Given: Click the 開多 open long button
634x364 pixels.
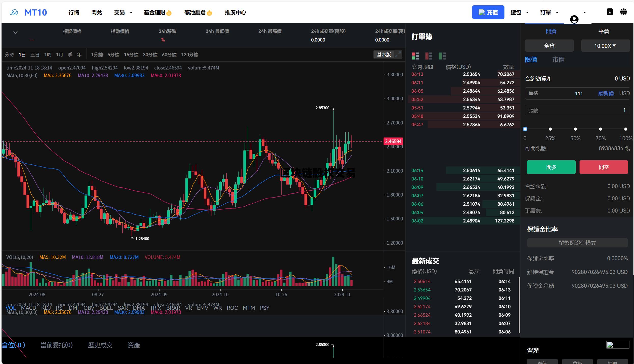Looking at the screenshot, I should (x=551, y=167).
